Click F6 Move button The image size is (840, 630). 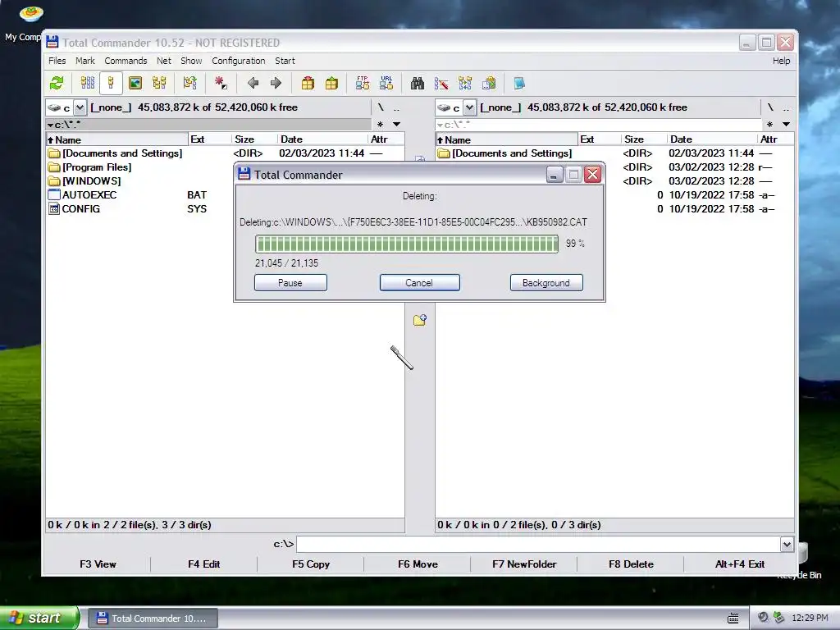click(x=418, y=564)
